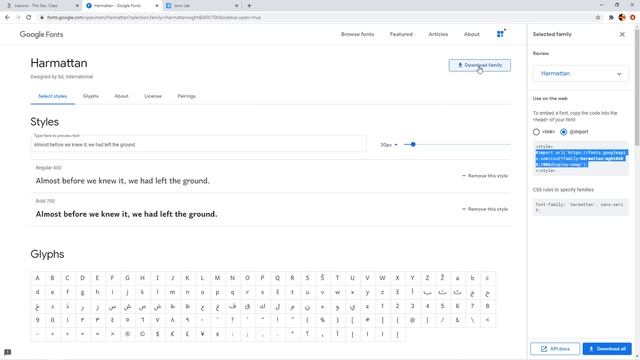Click the red extension icon in toolbar
Viewport: 640px width, 360px height.
(633, 18)
